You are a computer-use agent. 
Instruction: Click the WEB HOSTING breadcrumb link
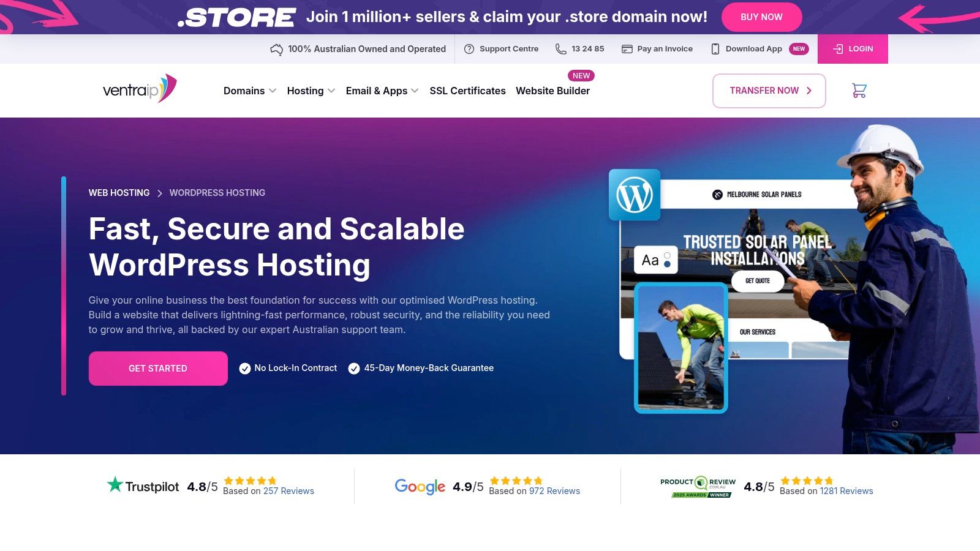pos(119,192)
